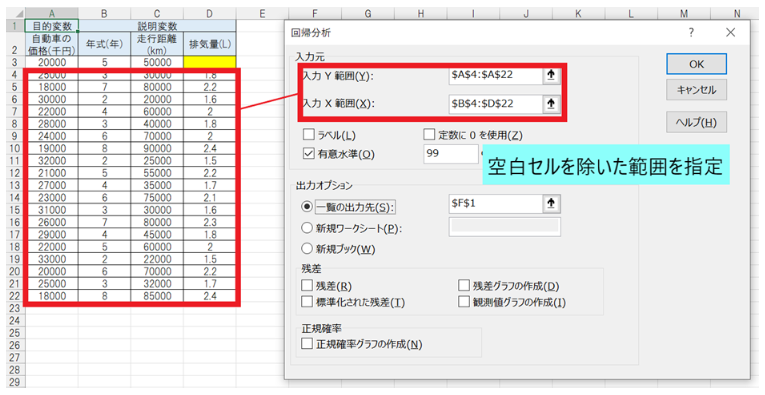
Task: Select the 自動車の価格(千円) cell
Action: point(52,44)
